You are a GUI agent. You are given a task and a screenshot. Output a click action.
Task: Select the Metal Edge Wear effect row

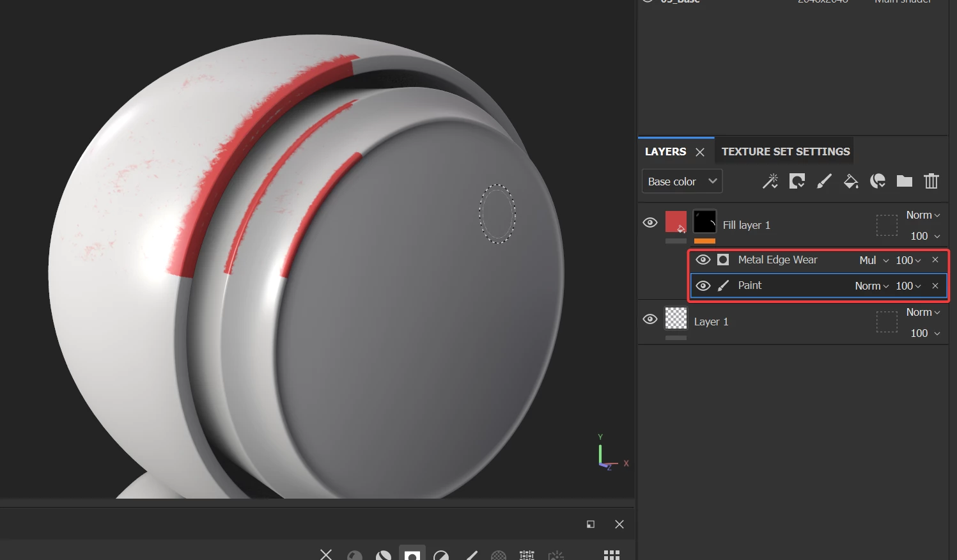(x=818, y=260)
